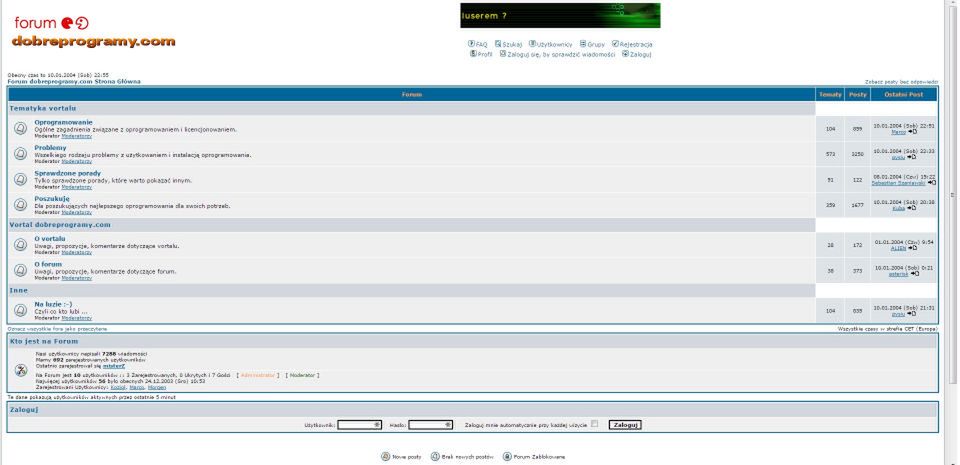Image resolution: width=960 pixels, height=465 pixels.
Task: Click latest-post arrow icon in Problemy row
Action: [911, 157]
